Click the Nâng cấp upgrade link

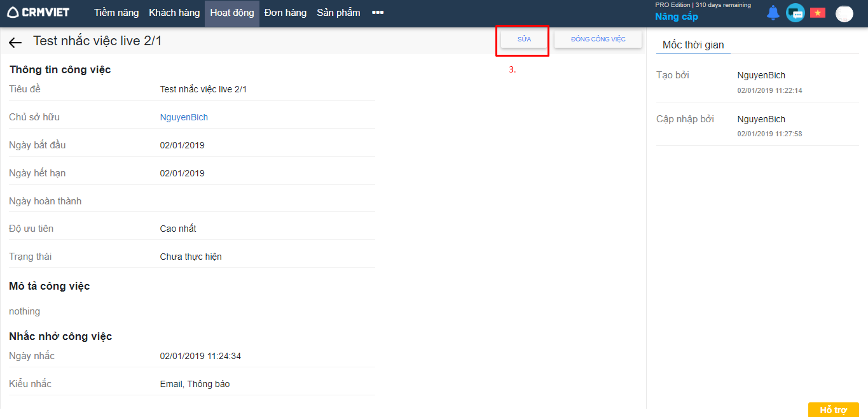(x=677, y=17)
